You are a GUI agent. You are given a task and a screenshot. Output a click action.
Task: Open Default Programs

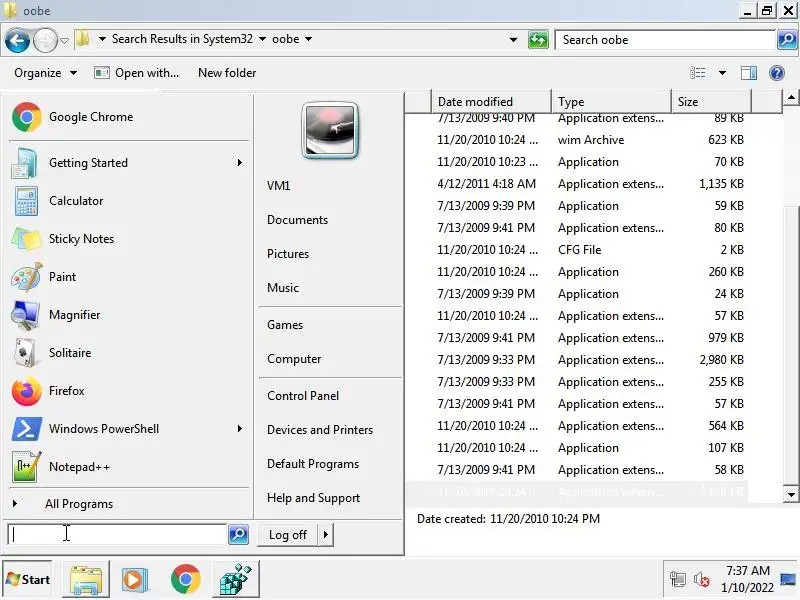pyautogui.click(x=313, y=464)
